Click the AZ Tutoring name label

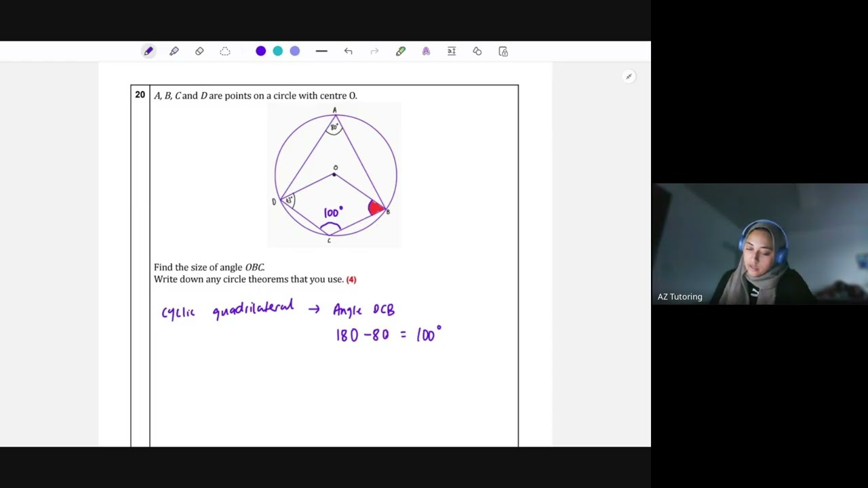679,297
